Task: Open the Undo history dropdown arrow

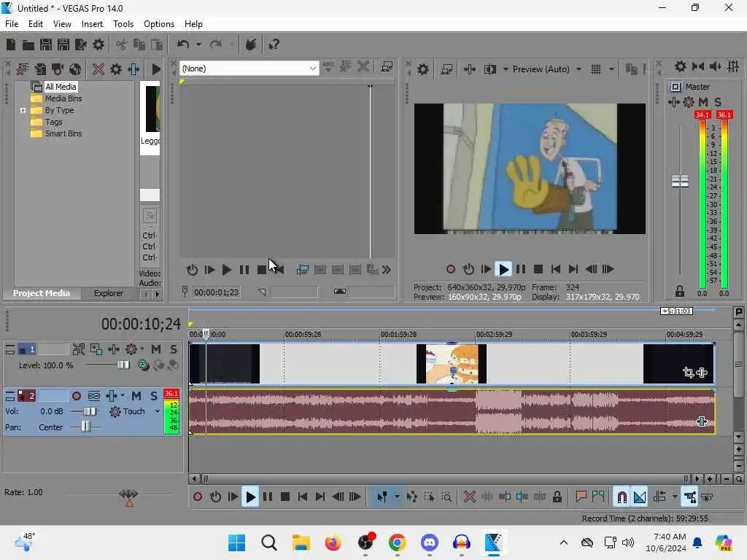Action: point(198,44)
